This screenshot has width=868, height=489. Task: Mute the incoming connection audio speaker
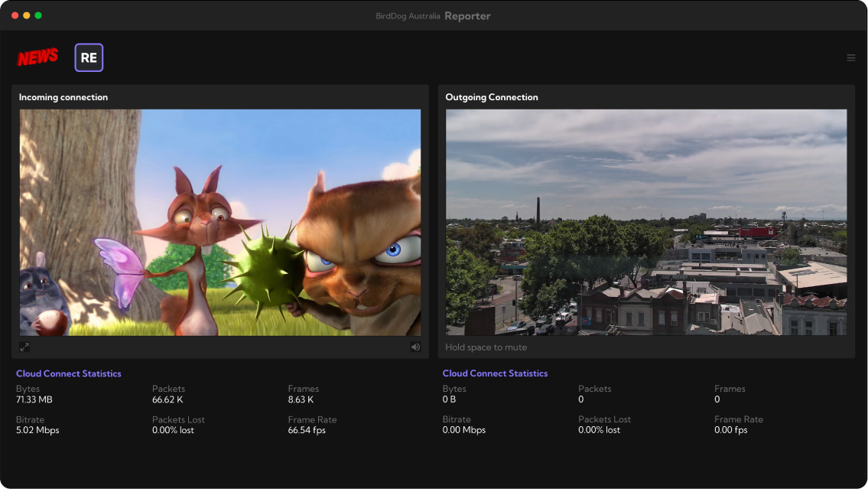(415, 347)
